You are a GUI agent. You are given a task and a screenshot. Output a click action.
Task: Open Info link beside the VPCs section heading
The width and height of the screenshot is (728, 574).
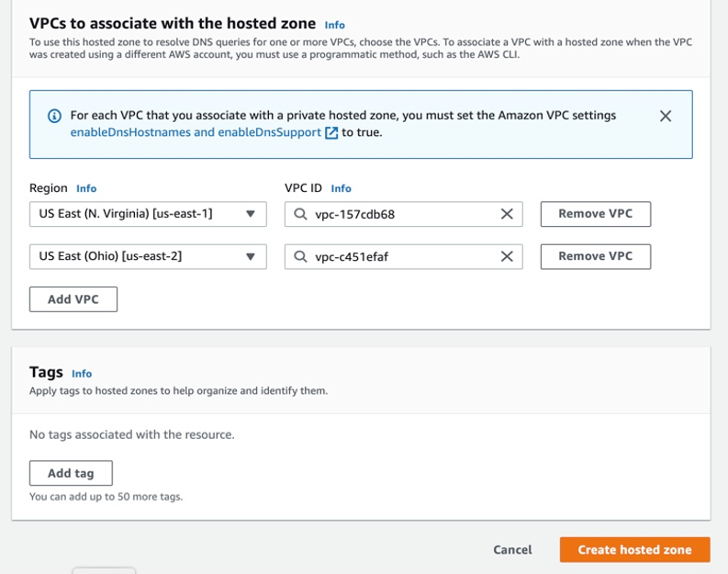[x=335, y=25]
